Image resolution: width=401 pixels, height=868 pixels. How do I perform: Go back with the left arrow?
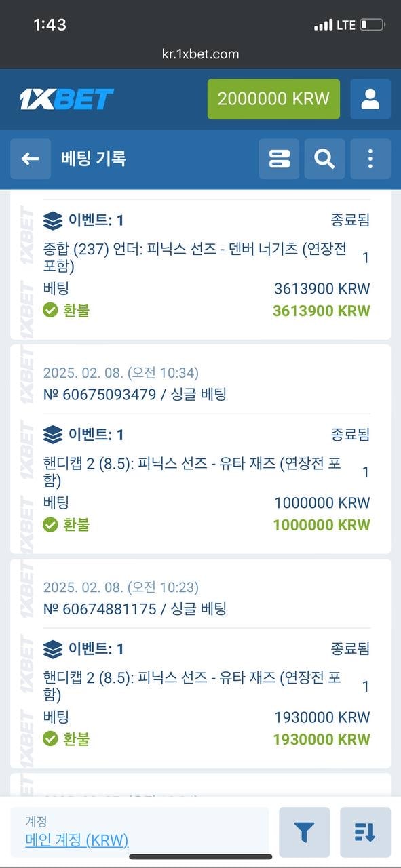[x=31, y=159]
